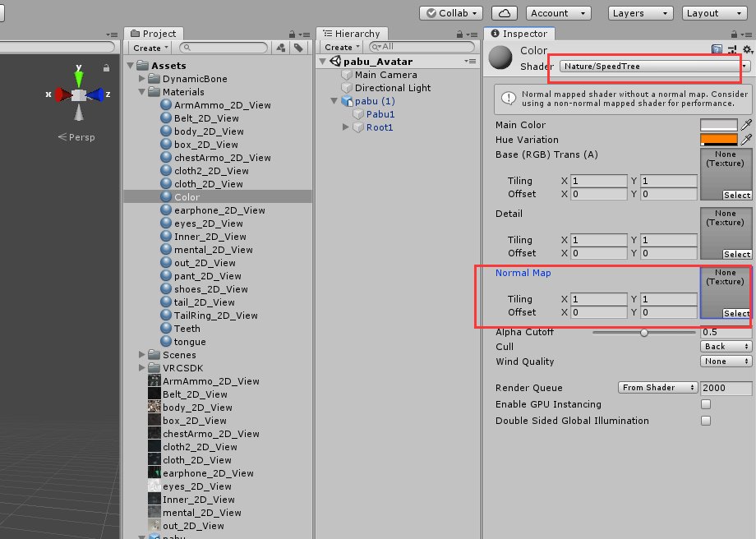This screenshot has height=539, width=756.
Task: Click the cloud services icon in the toolbar
Action: tap(503, 12)
